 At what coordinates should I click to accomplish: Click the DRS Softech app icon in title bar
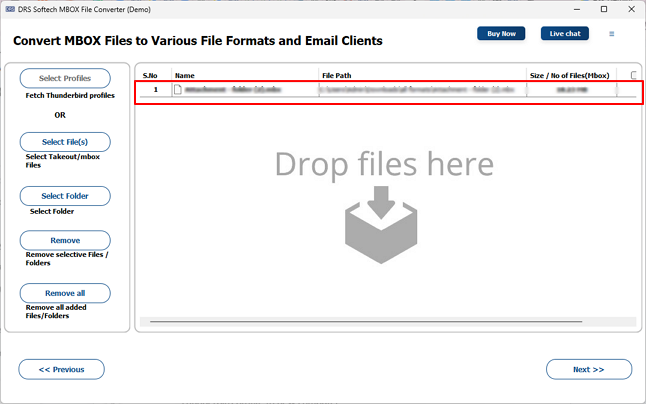(x=10, y=9)
